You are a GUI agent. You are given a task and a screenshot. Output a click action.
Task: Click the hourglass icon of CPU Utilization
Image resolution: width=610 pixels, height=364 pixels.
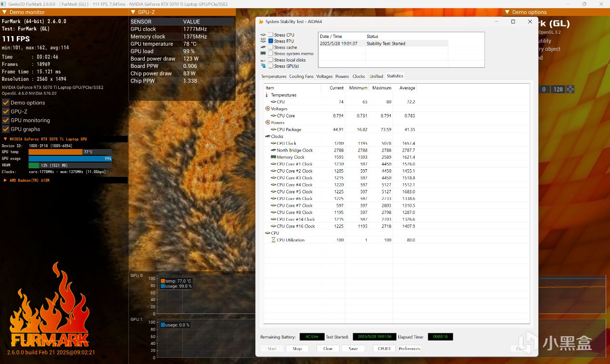point(273,240)
